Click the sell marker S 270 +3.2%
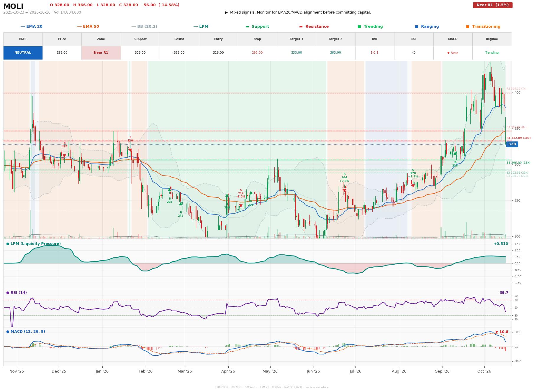The image size is (534, 392). tap(413, 186)
